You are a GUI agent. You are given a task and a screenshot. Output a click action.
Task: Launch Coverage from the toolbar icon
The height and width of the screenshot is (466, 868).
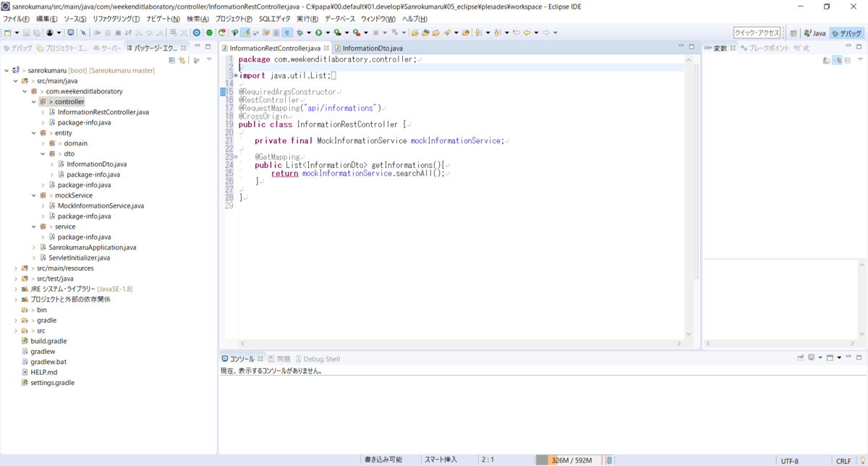[x=336, y=32]
